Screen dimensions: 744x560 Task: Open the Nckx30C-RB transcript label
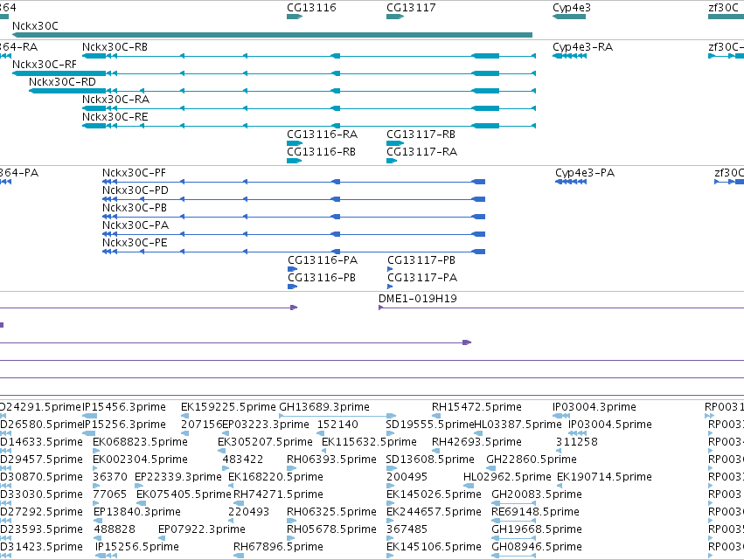click(115, 47)
